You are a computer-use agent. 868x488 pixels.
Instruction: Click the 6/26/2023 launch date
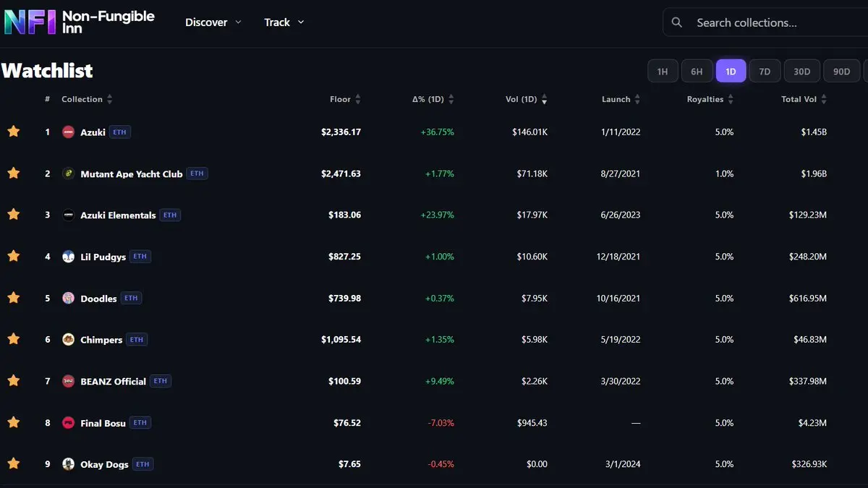tap(620, 215)
